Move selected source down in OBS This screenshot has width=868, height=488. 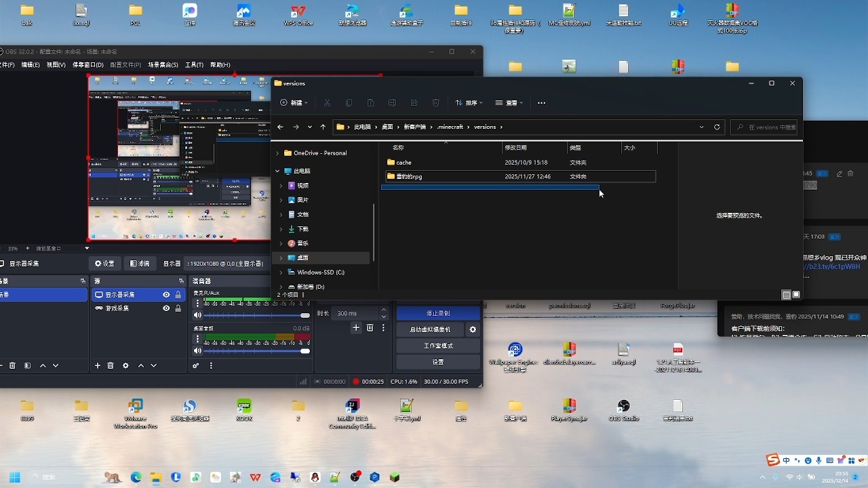154,365
